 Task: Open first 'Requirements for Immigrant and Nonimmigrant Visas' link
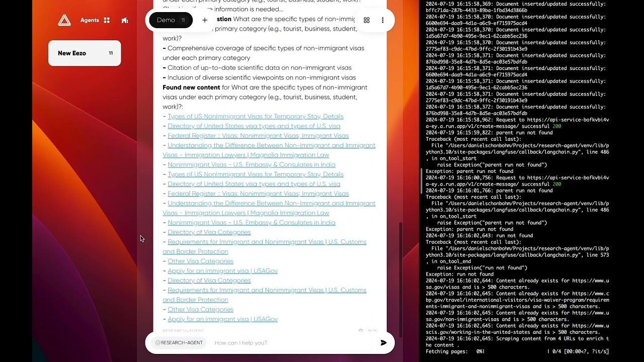(265, 247)
